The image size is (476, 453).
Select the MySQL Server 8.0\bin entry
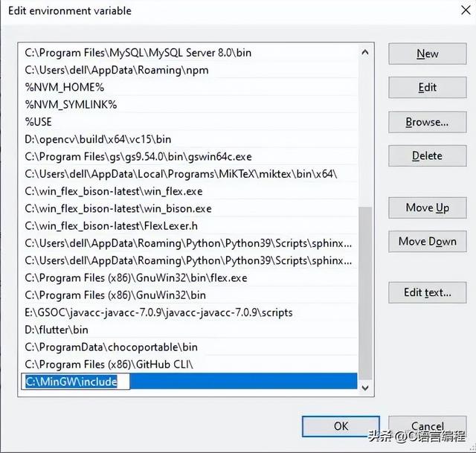point(190,53)
